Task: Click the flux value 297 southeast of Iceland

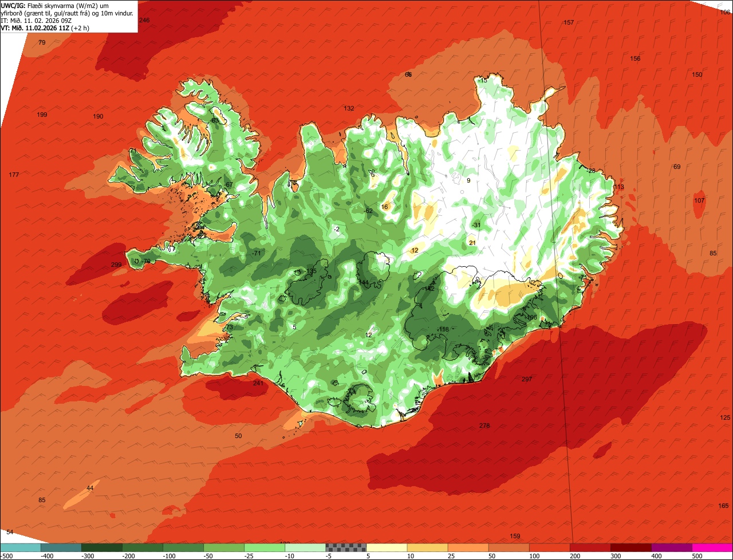Action: click(527, 379)
